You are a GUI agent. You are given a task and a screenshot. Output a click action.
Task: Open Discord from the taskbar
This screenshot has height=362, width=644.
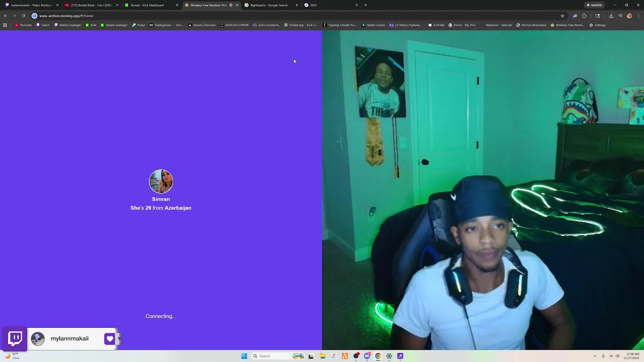367,356
